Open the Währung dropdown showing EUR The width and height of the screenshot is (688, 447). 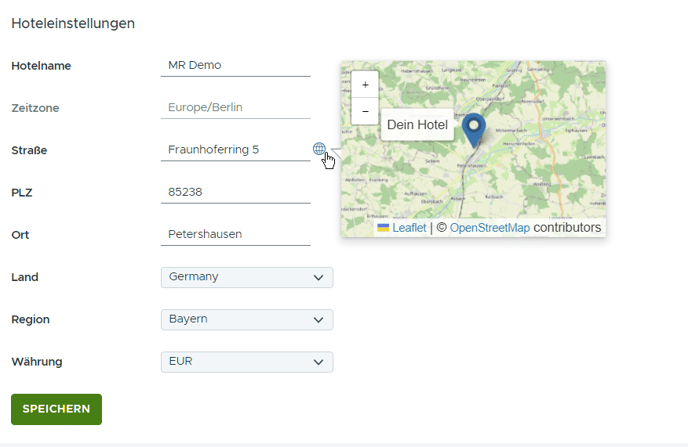click(247, 362)
